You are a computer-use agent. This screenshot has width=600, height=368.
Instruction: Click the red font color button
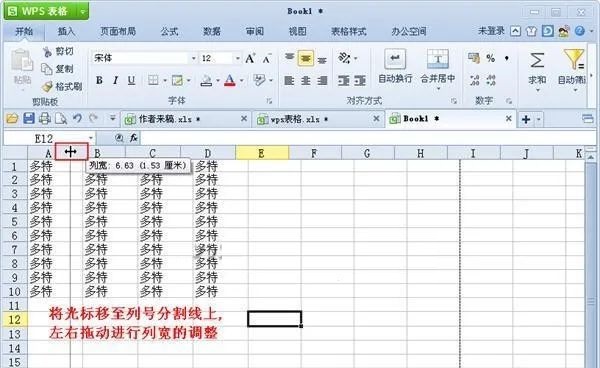(x=230, y=80)
